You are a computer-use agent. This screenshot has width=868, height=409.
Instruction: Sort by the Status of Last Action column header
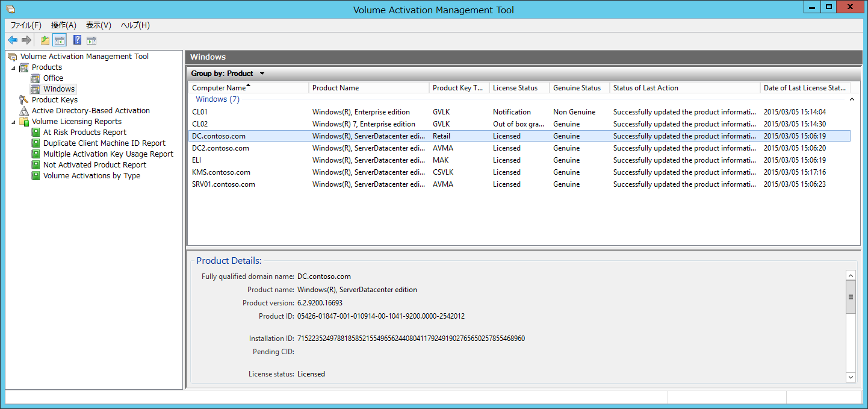(x=685, y=88)
